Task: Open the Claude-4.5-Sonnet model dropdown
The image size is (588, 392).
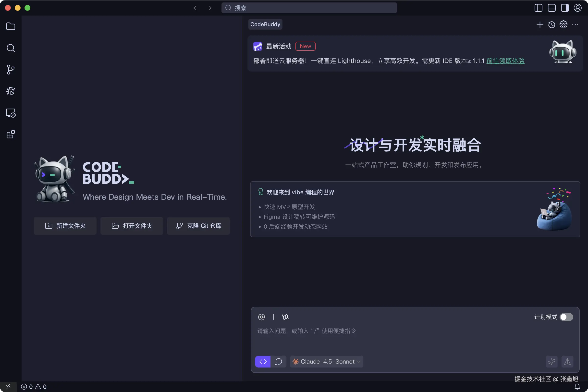Action: click(326, 362)
